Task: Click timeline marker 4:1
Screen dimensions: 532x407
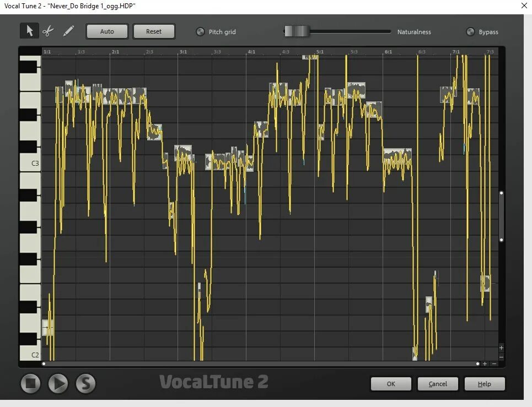Action: point(251,52)
